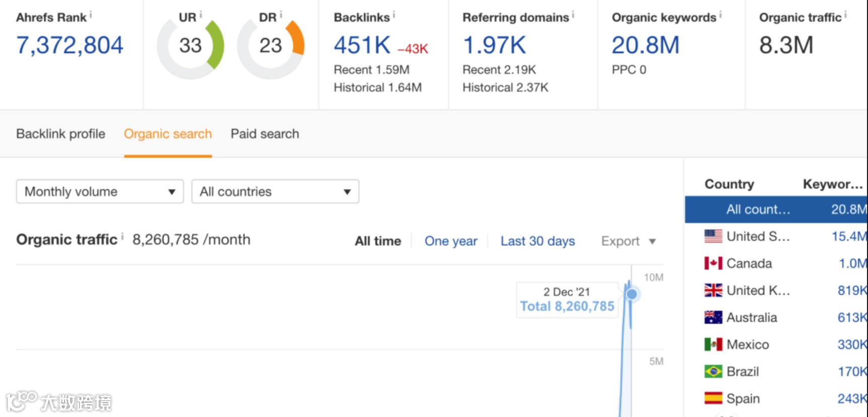The width and height of the screenshot is (868, 417).
Task: Click the Australia flag icon
Action: [x=713, y=318]
